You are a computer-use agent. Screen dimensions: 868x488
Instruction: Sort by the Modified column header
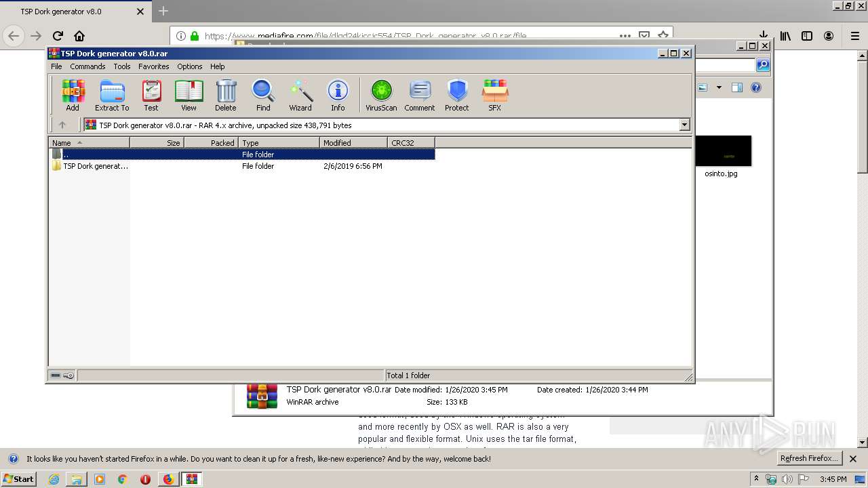coord(353,143)
